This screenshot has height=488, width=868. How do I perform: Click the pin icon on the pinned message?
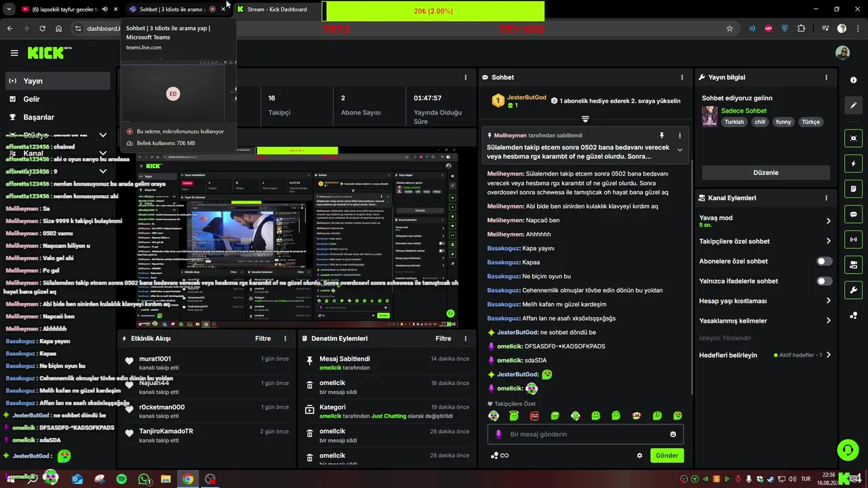(x=662, y=136)
